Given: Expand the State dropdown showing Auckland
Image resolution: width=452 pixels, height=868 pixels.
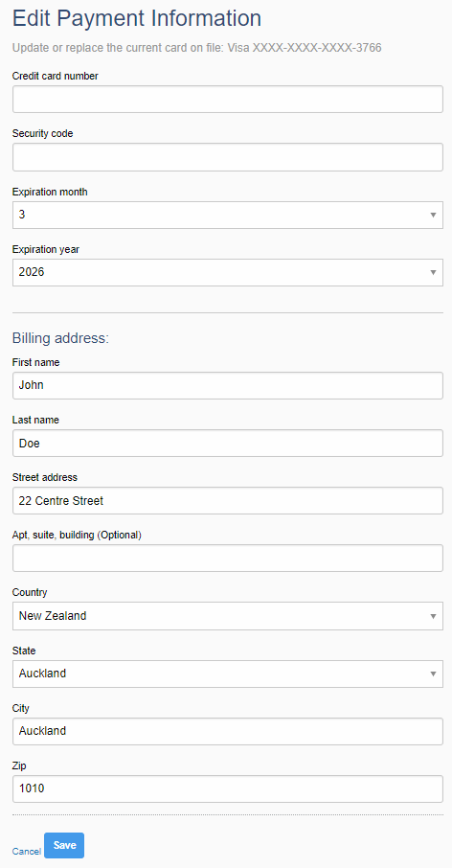Looking at the screenshot, I should pos(227,674).
